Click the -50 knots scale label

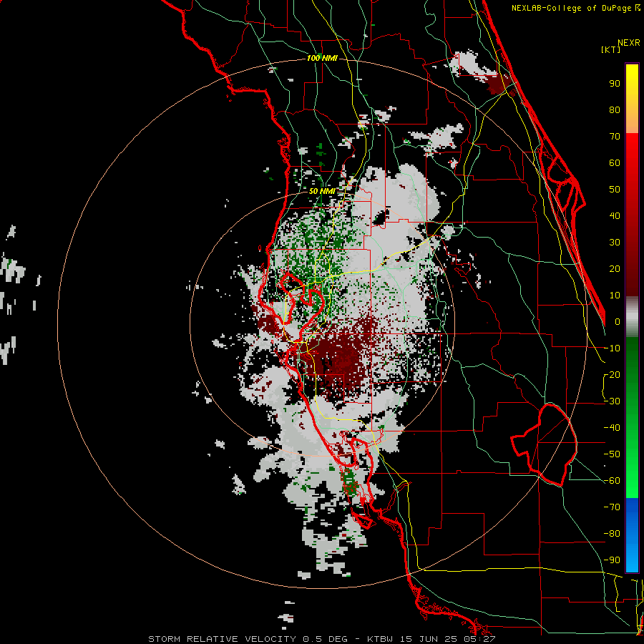coord(612,454)
